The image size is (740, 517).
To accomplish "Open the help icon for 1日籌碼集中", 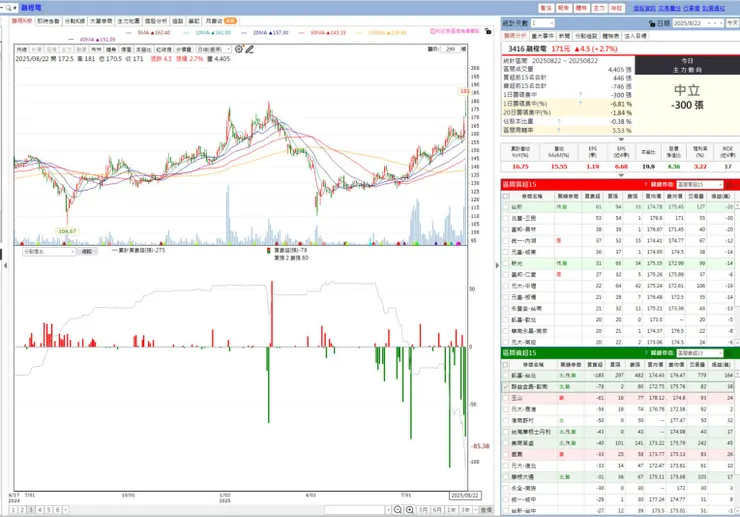I will point(580,94).
